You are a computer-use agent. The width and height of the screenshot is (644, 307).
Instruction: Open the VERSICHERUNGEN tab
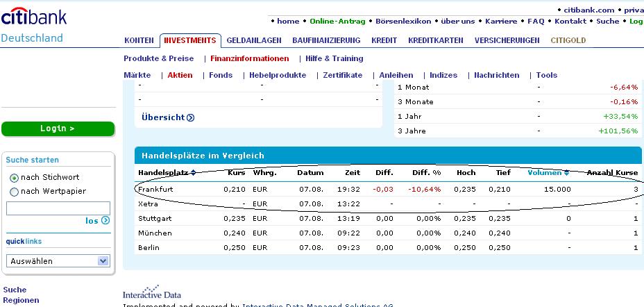click(507, 40)
